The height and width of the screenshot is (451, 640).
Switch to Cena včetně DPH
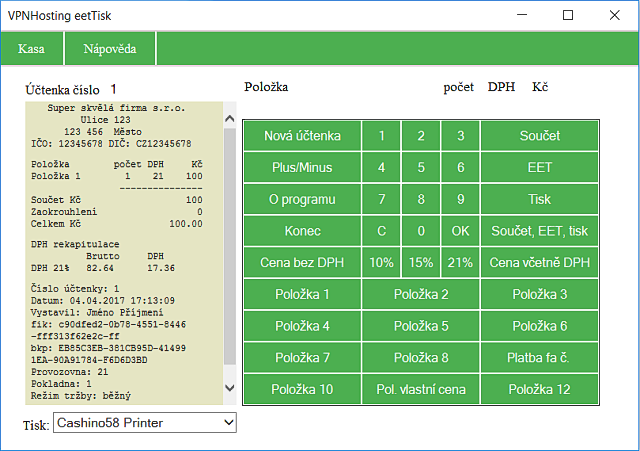[540, 262]
